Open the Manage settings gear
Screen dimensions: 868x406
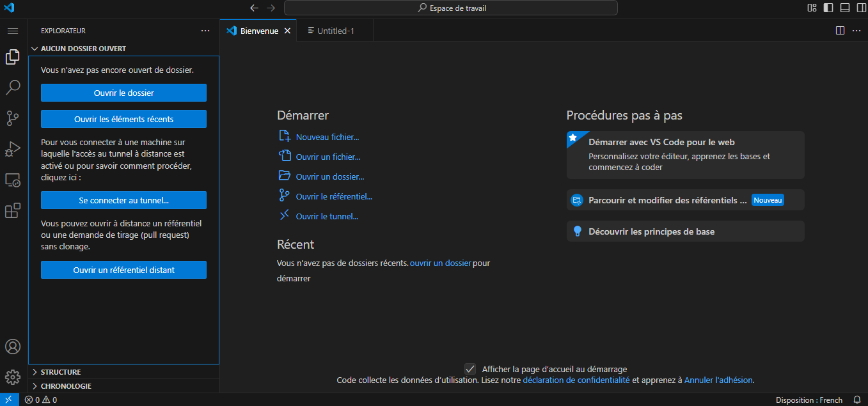pyautogui.click(x=13, y=377)
